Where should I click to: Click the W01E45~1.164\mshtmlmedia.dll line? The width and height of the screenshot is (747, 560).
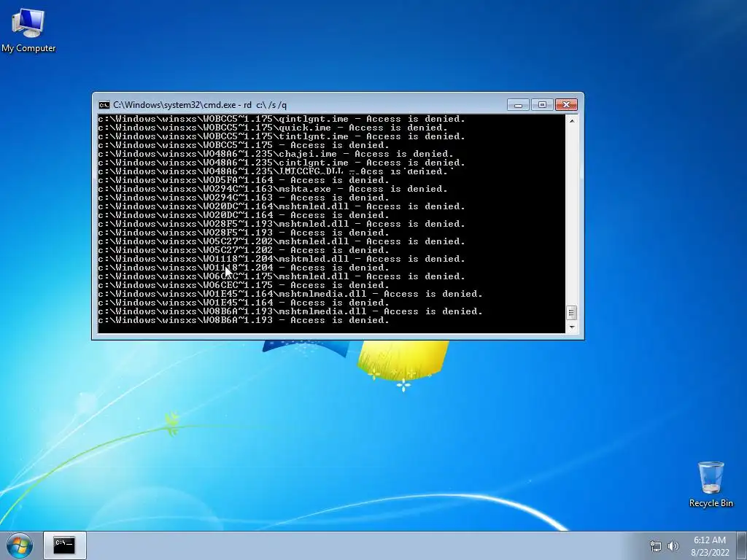coord(290,294)
